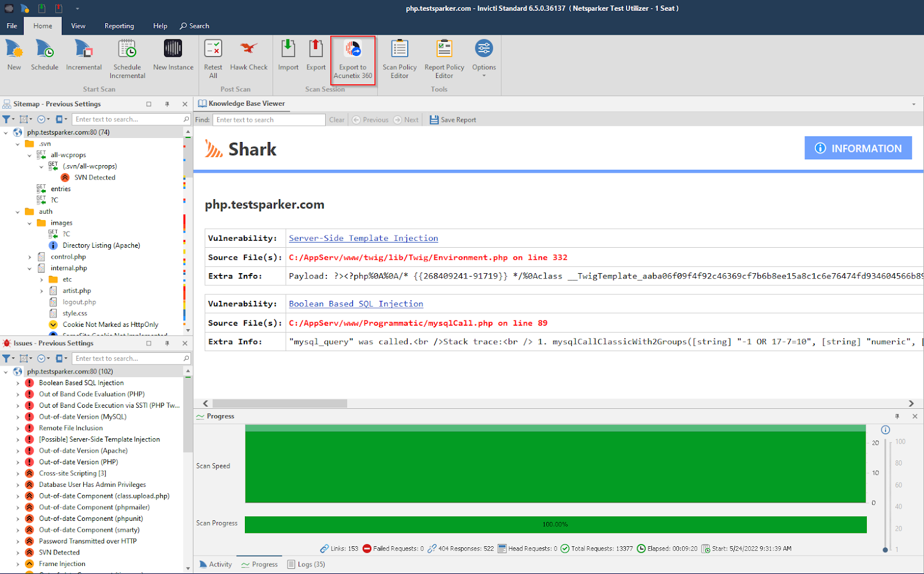This screenshot has width=924, height=574.
Task: Select SVN Detected in sitemap
Action: (95, 177)
